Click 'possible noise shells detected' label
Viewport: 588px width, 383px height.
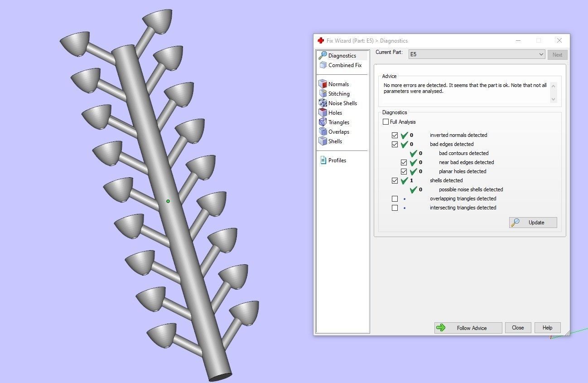[x=471, y=189]
